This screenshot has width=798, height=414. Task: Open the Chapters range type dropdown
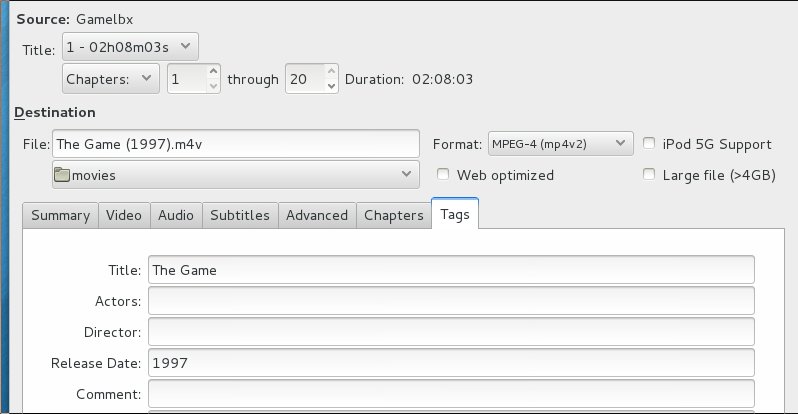tap(110, 79)
